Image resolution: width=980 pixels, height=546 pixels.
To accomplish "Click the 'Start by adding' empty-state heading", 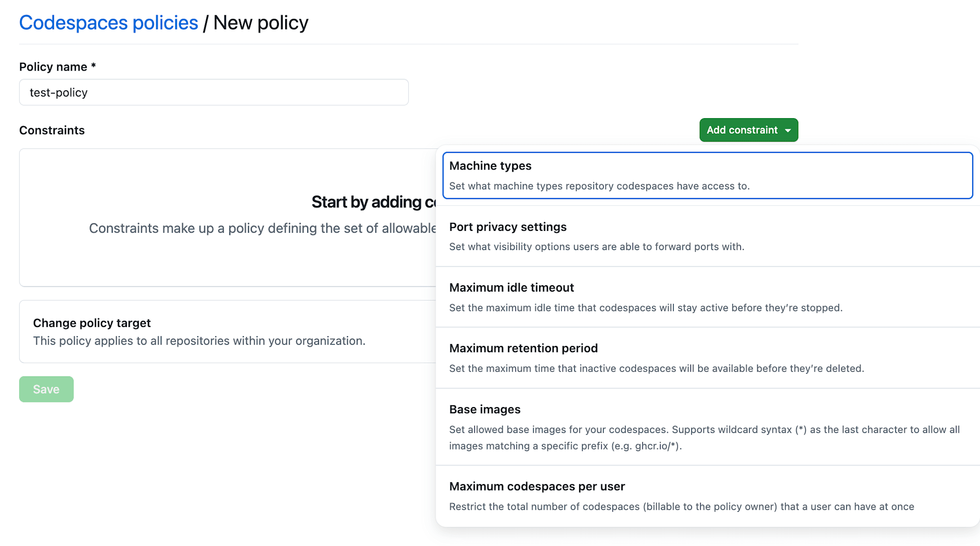I will [x=373, y=201].
